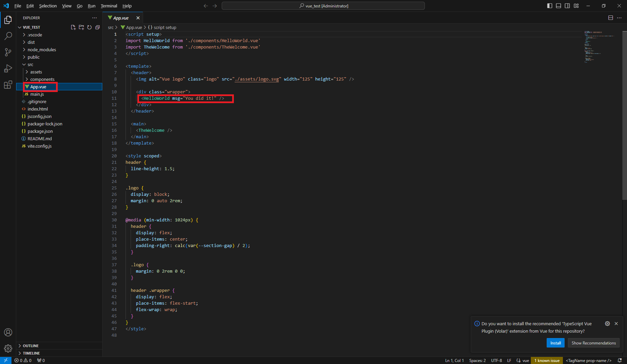
Task: Open the Explorer view in activity bar
Action: pos(8,20)
